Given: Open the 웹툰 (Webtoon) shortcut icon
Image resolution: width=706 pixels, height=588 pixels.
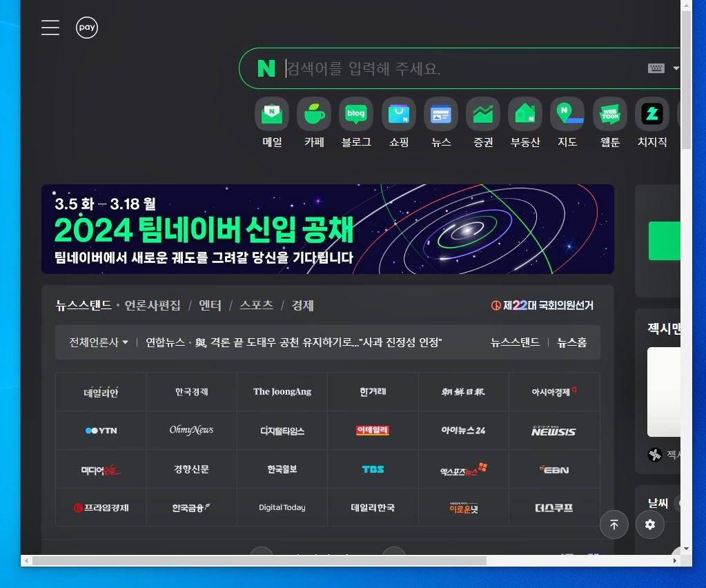Looking at the screenshot, I should click(x=610, y=114).
